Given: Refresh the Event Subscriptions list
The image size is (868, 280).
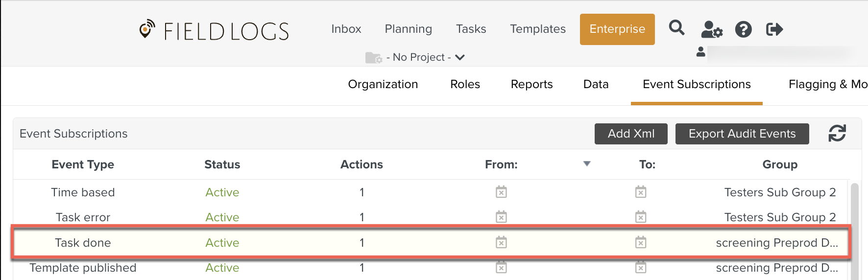Looking at the screenshot, I should 837,133.
